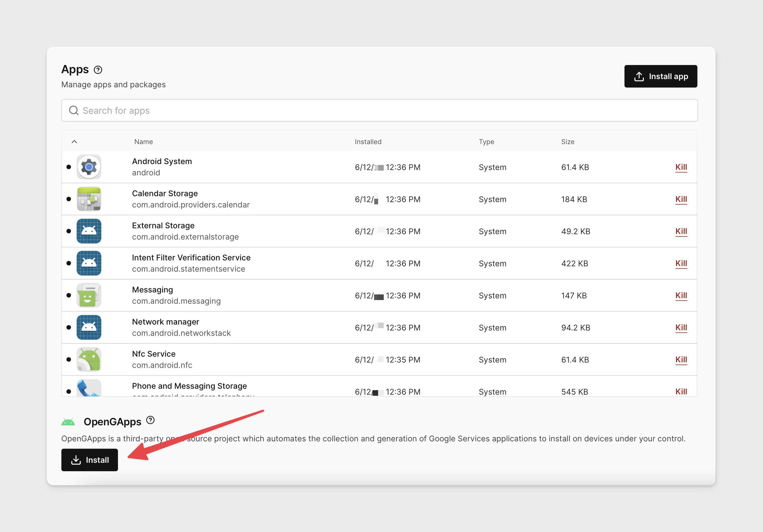Click the Android System gear app icon

pyautogui.click(x=89, y=167)
